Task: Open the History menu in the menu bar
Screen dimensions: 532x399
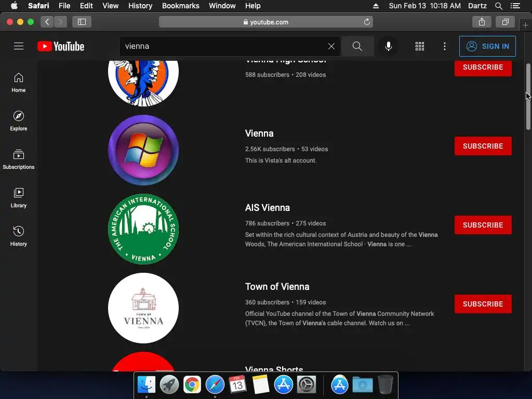Action: (x=140, y=6)
